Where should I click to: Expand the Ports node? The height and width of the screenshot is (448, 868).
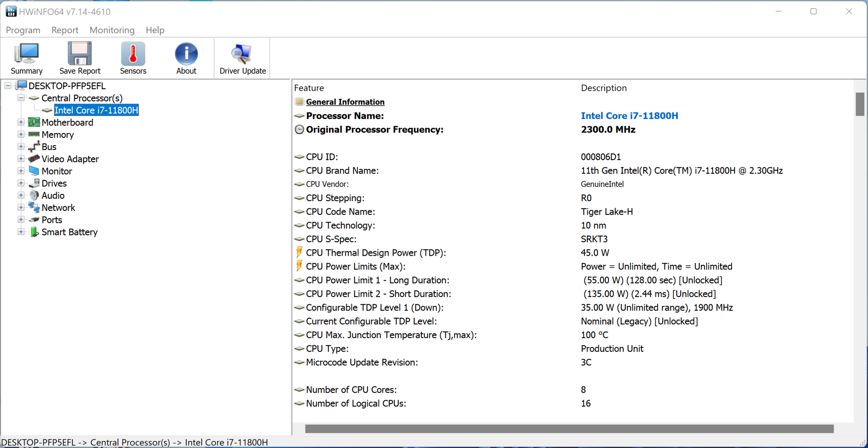click(21, 220)
